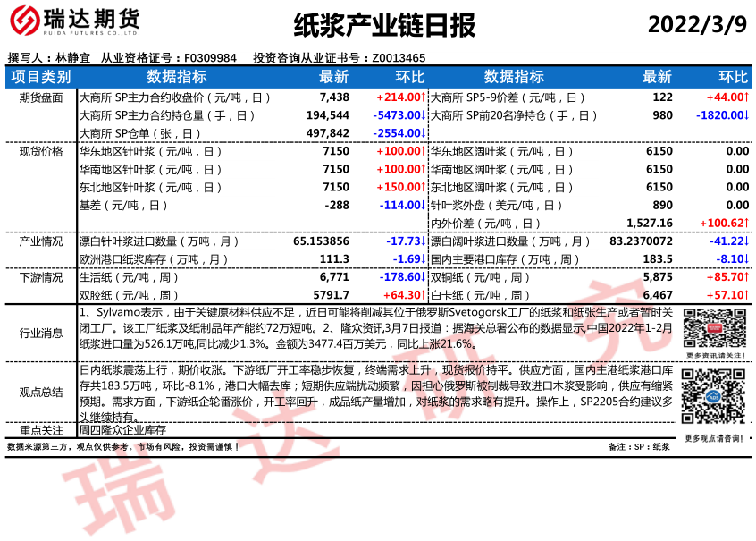This screenshot has width=756, height=541.
Task: Select the 期货盘面 category cell
Action: pos(41,97)
